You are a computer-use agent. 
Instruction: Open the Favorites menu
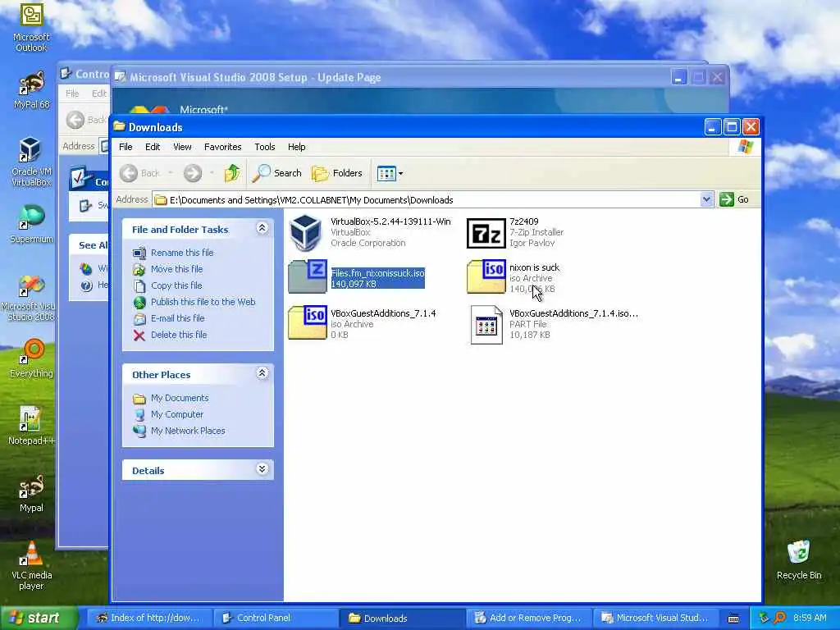point(223,147)
